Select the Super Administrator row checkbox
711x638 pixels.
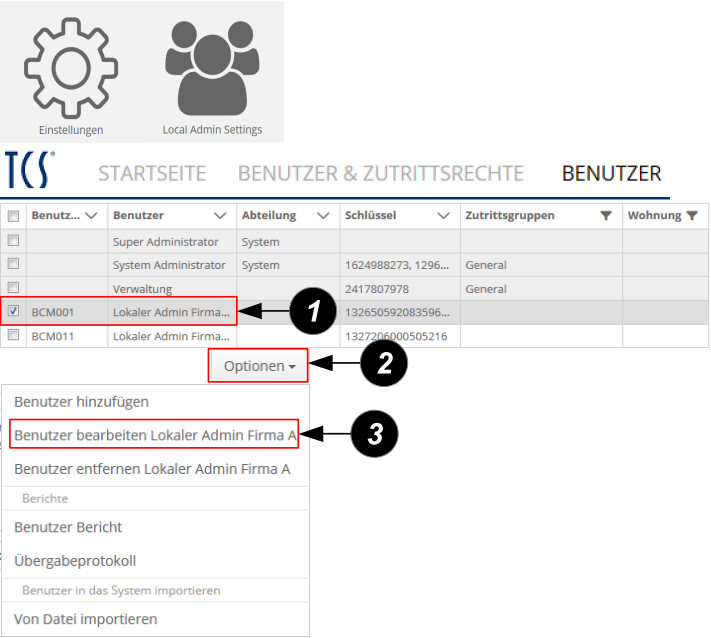pyautogui.click(x=14, y=241)
